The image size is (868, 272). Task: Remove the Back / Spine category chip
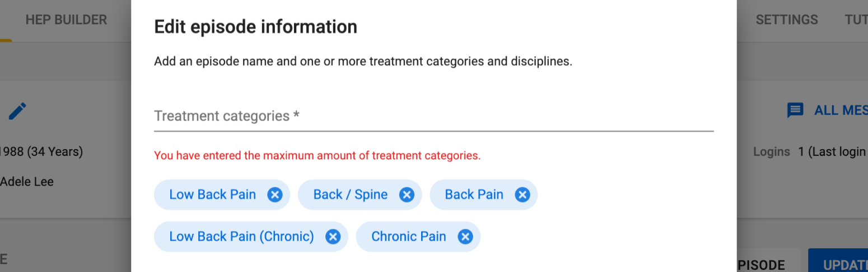(x=407, y=195)
